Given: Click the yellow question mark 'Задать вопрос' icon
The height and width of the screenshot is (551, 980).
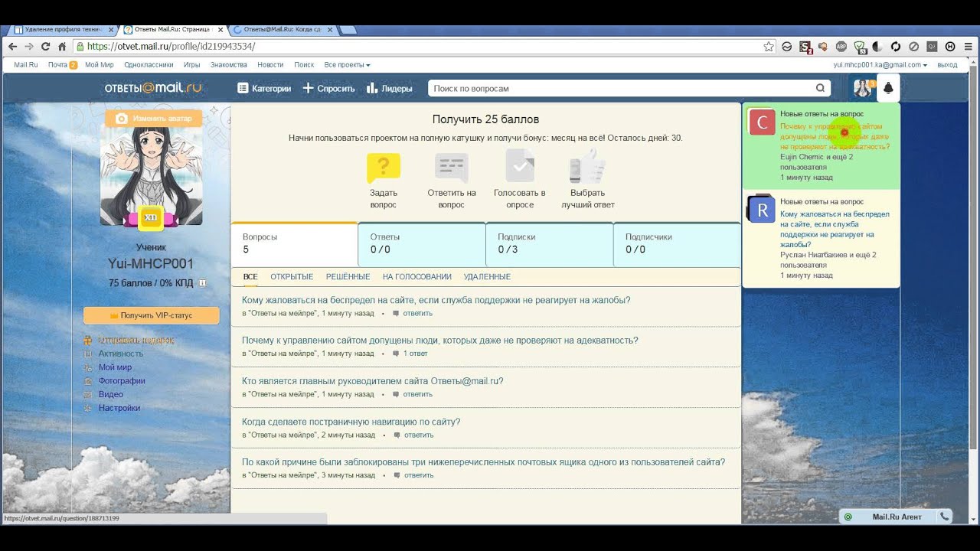Looking at the screenshot, I should click(384, 168).
